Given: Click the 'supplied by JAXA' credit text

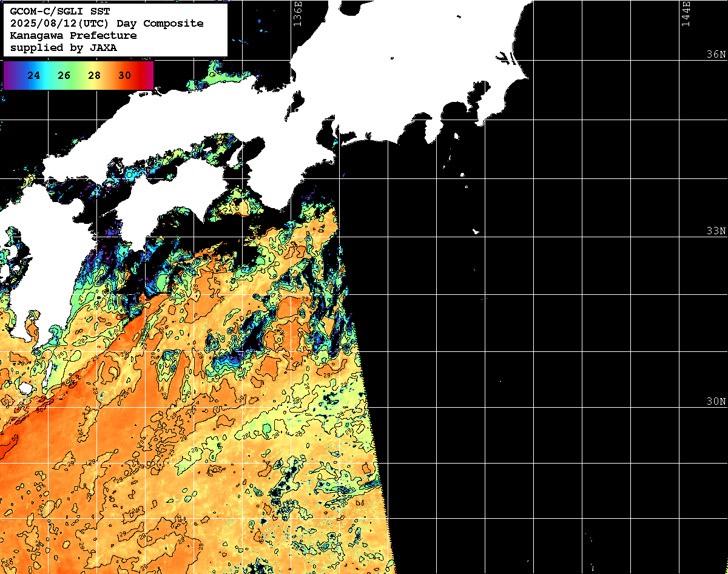Looking at the screenshot, I should [64, 48].
